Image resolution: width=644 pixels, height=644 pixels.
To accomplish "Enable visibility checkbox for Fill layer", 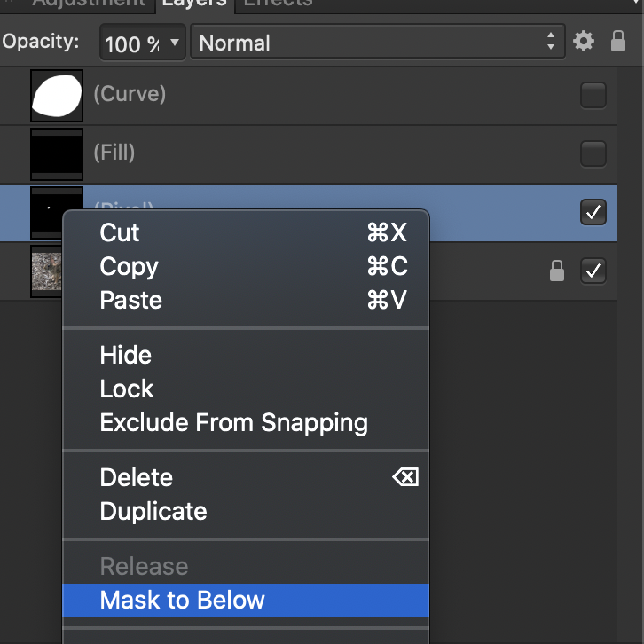I will (593, 153).
